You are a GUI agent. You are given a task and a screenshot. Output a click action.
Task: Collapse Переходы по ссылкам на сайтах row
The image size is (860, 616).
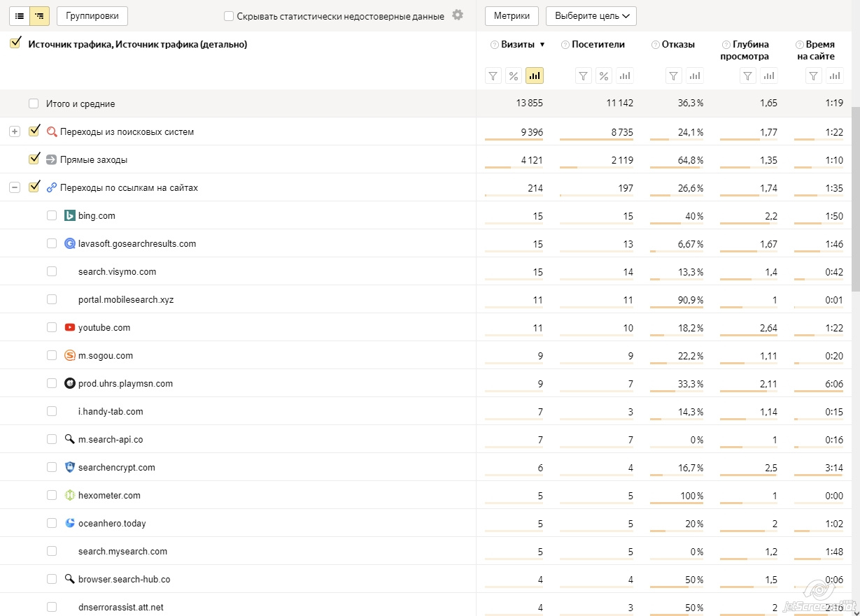click(15, 187)
